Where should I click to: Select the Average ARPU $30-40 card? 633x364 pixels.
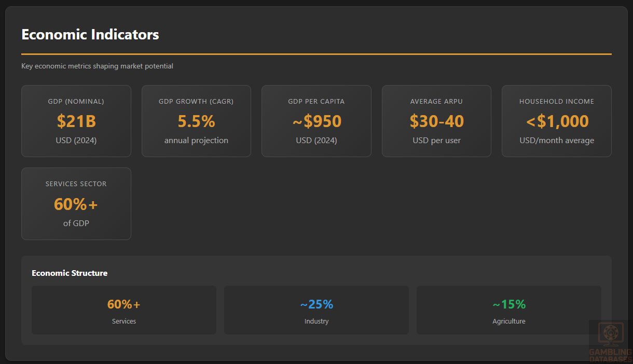(x=436, y=121)
